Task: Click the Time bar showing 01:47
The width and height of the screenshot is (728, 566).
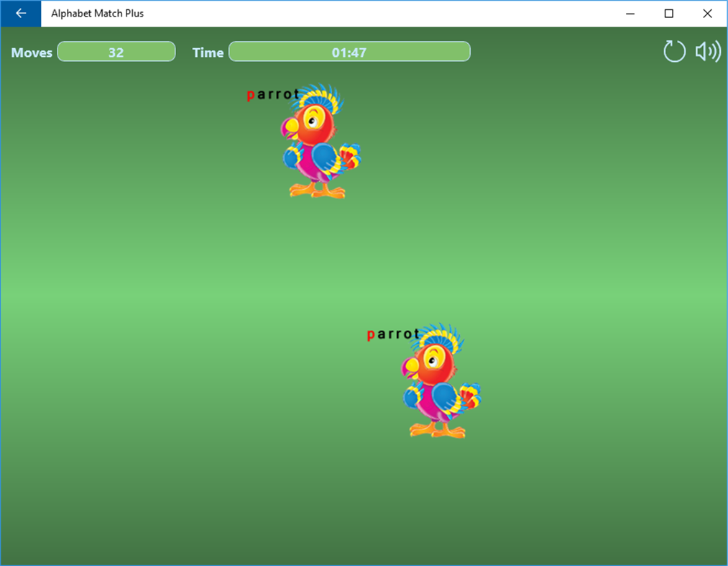Action: tap(349, 51)
